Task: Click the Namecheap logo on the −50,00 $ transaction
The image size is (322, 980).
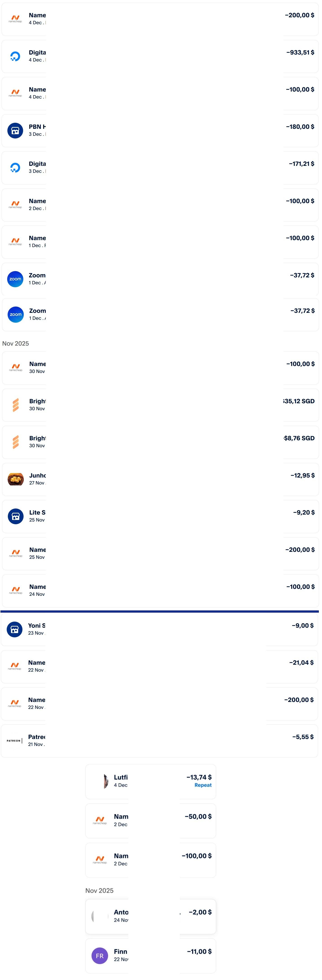Action: point(100,820)
